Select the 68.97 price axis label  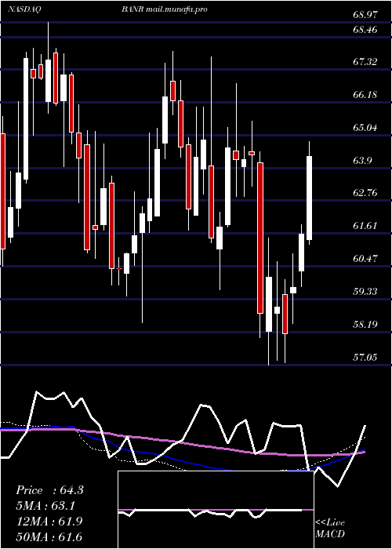[x=365, y=15]
